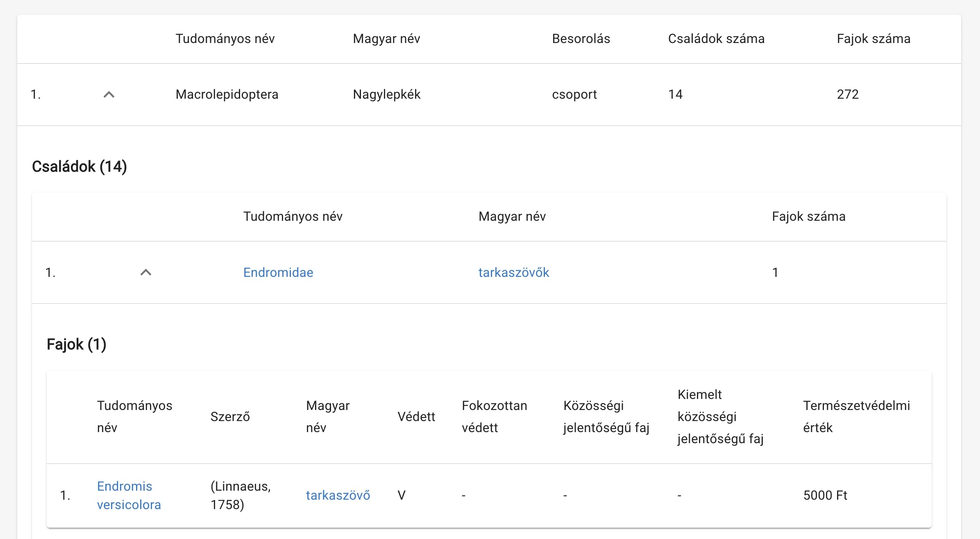Viewport: 980px width, 539px height.
Task: Click the Kiemelt közösségi jelentőségű faj header
Action: [720, 417]
